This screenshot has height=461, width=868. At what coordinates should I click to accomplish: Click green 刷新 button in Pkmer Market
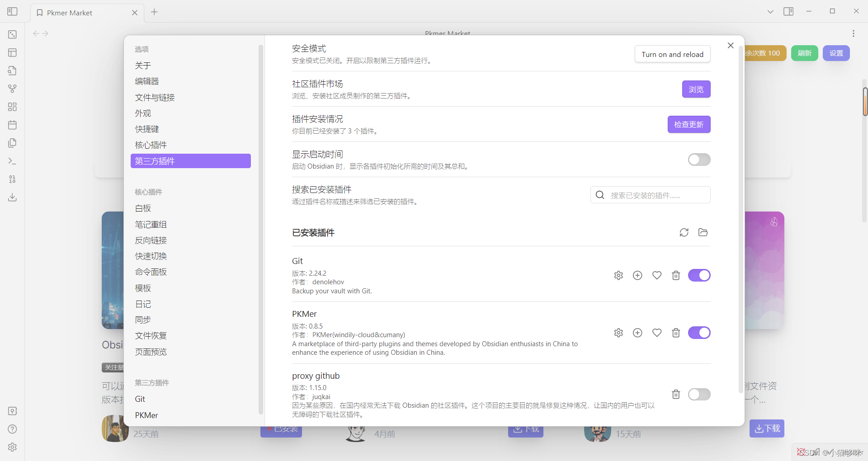pos(804,53)
